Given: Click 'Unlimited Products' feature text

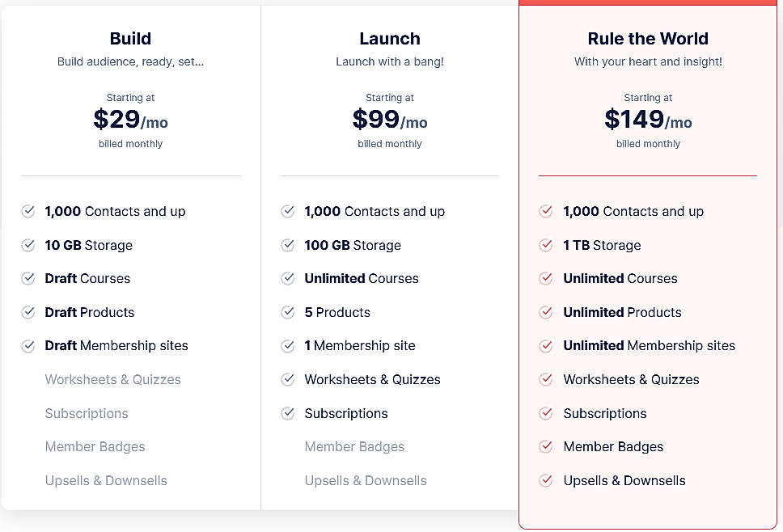Looking at the screenshot, I should (x=622, y=312).
